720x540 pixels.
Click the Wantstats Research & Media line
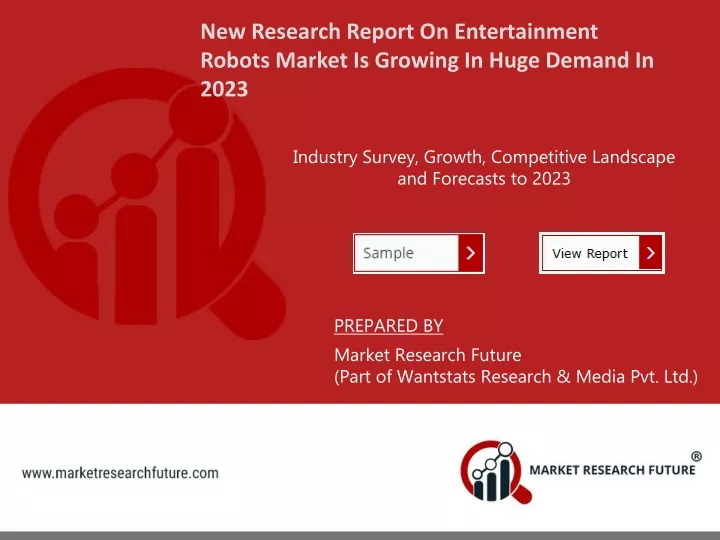click(x=516, y=377)
